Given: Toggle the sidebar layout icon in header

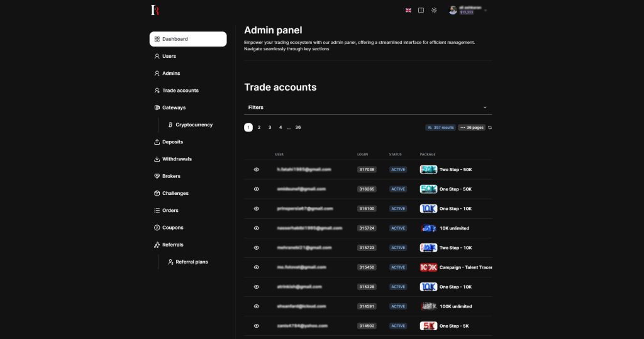Looking at the screenshot, I should point(421,10).
